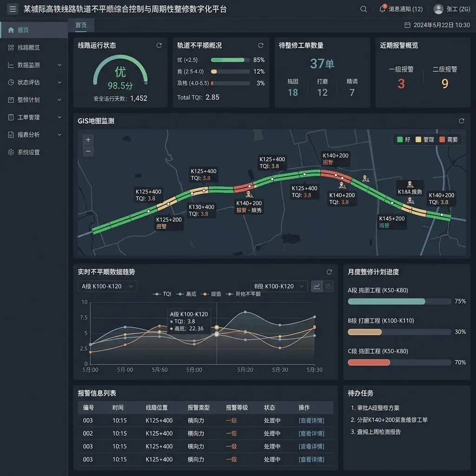This screenshot has width=476, height=476.
Task: Click the 精调 count 7
Action: click(x=352, y=93)
